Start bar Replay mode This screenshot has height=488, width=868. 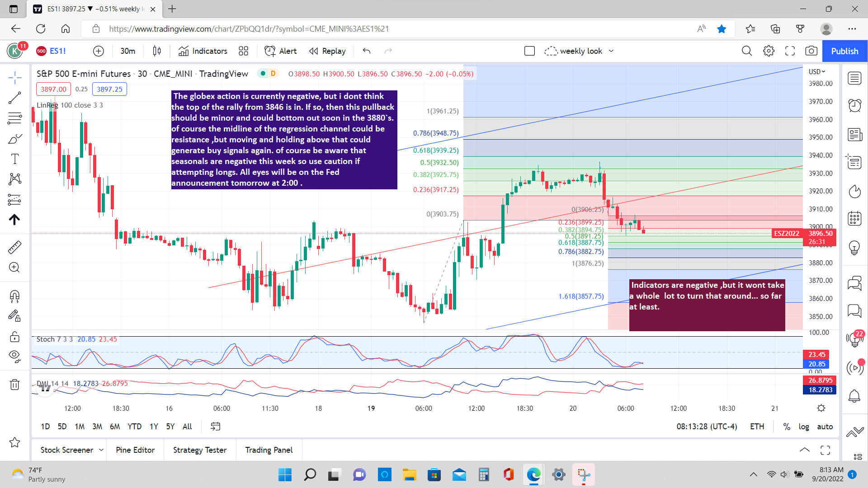(x=327, y=51)
